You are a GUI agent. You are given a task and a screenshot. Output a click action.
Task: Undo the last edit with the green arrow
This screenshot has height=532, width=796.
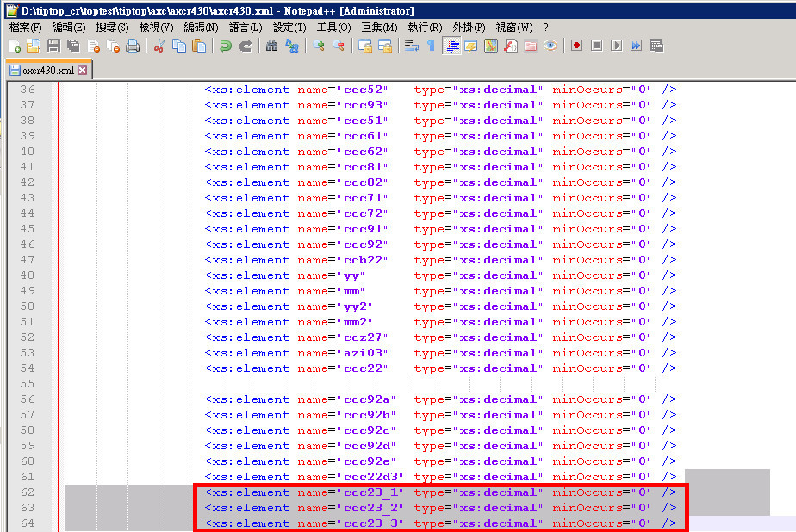pyautogui.click(x=225, y=46)
